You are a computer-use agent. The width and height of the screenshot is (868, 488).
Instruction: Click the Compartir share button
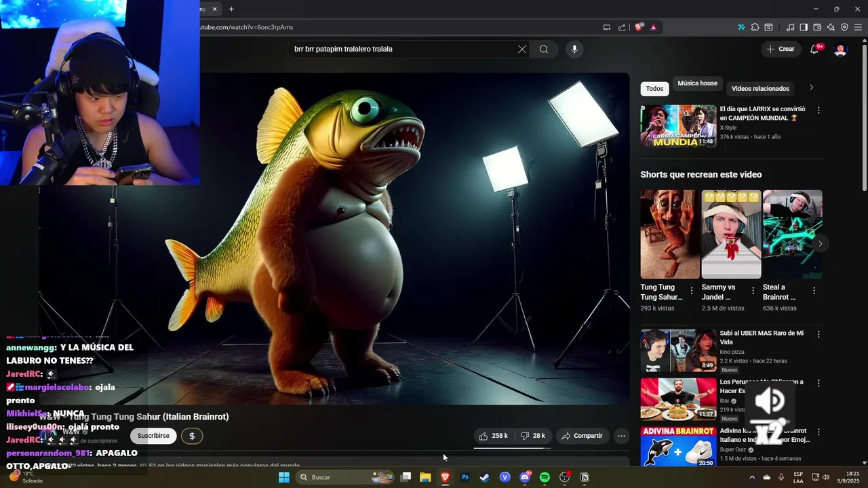582,436
